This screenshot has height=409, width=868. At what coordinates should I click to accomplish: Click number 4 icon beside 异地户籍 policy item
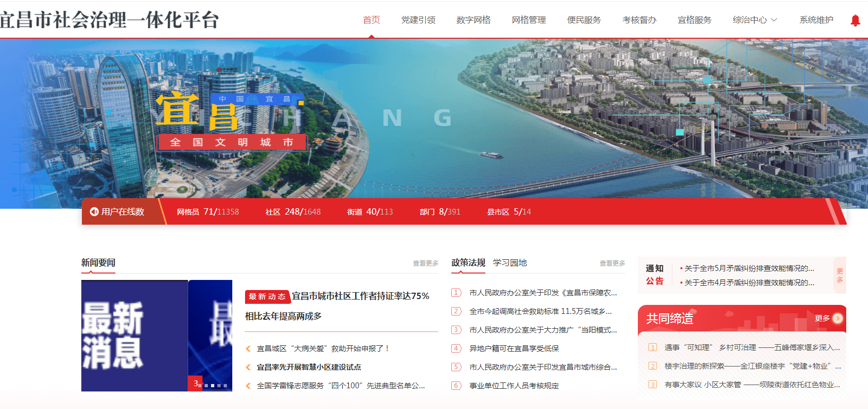click(456, 348)
